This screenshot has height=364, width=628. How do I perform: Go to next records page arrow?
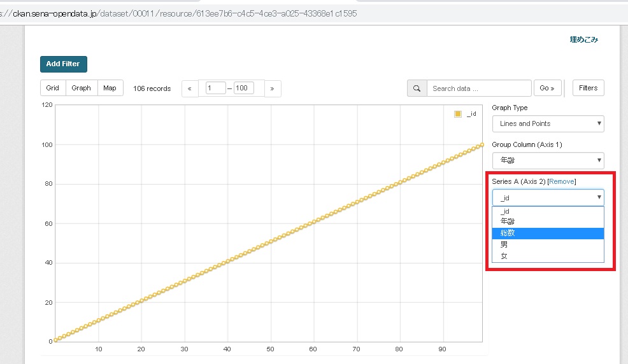click(272, 88)
